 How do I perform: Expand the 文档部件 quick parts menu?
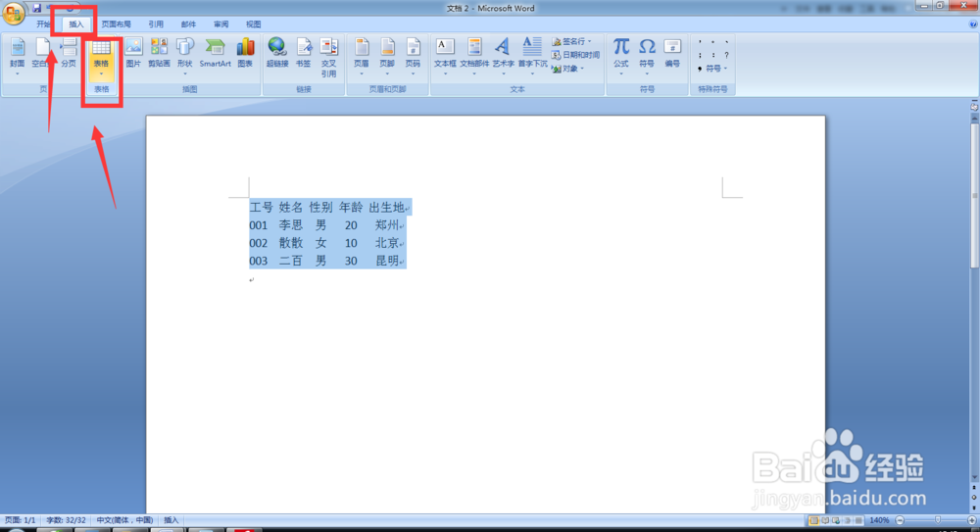[x=474, y=57]
